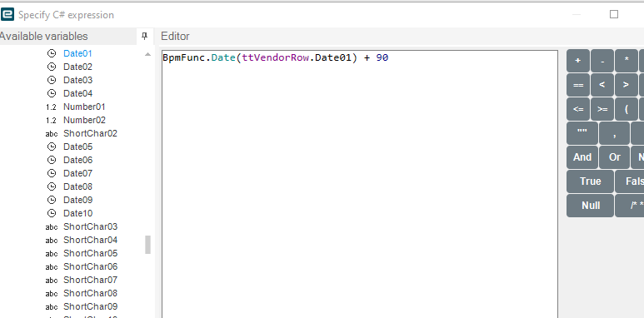Insert the multiply operator
644x318 pixels.
627,61
